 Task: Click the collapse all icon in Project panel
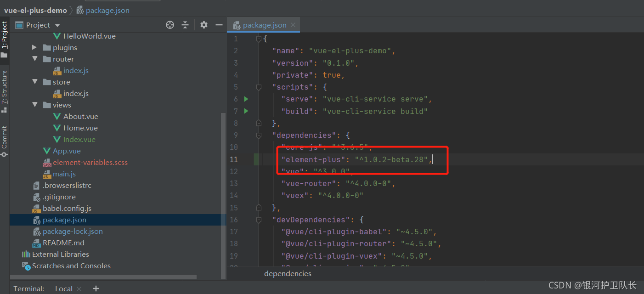185,25
